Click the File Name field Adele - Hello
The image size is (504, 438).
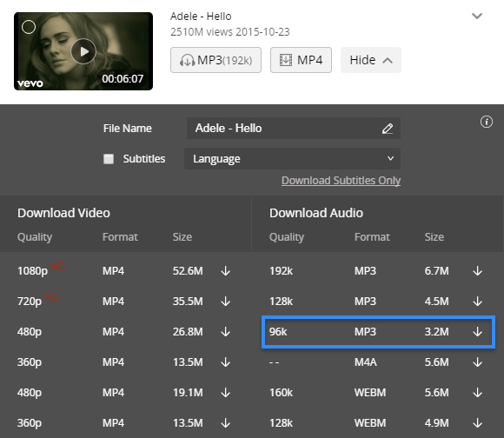(294, 129)
